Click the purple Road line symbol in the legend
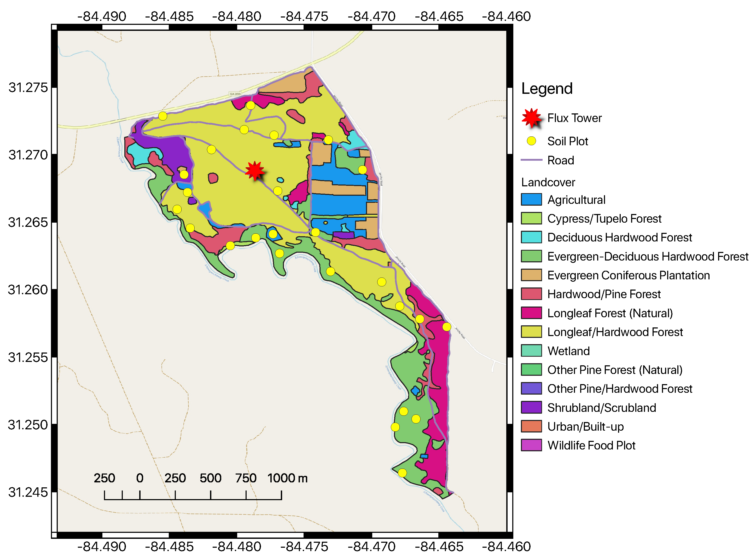Screen dimensions: 756x560 (x=531, y=160)
